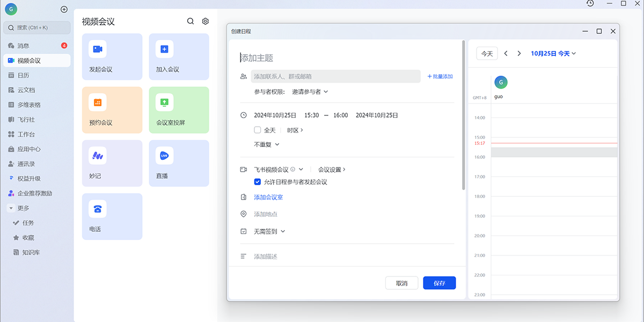The image size is (644, 322).
Task: Click the 添加会议室 link
Action: click(x=268, y=197)
